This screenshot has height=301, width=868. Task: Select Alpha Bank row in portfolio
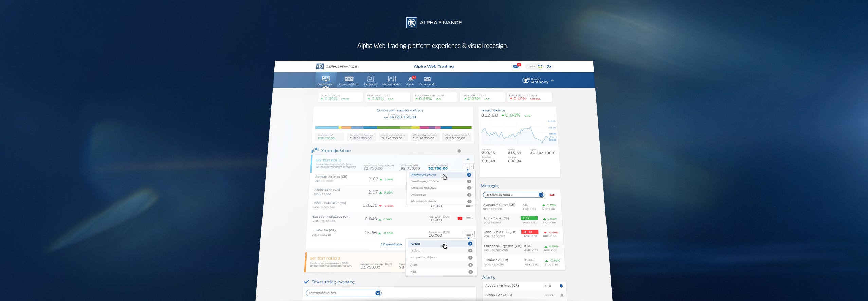click(359, 192)
